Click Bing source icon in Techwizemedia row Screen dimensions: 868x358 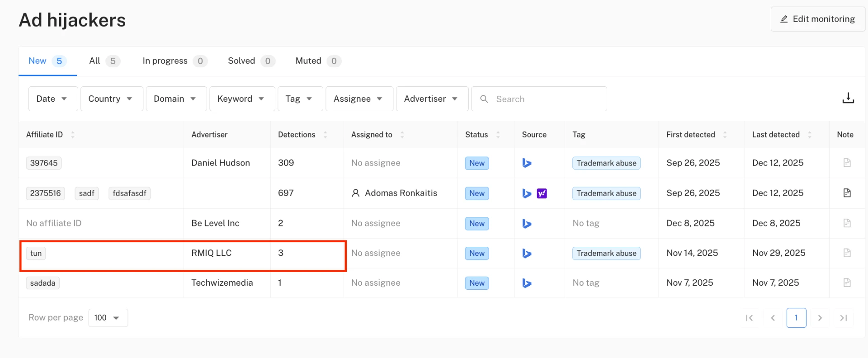pos(527,283)
